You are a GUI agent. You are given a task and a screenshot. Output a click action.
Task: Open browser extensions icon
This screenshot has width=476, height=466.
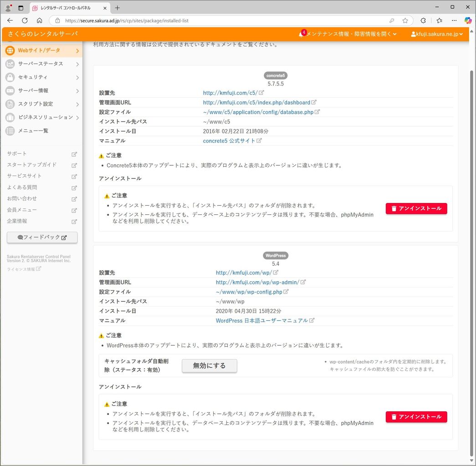[423, 20]
